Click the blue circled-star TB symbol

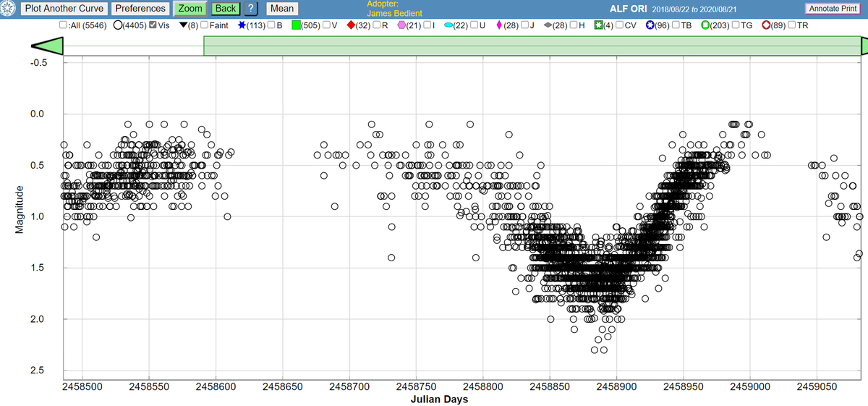click(x=650, y=25)
